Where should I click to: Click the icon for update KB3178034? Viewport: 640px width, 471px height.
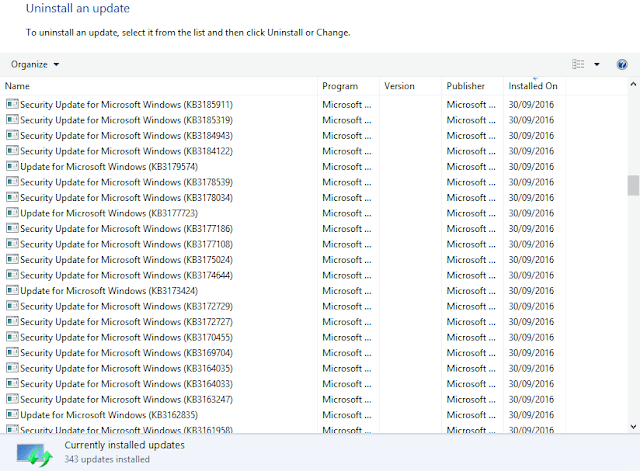12,197
